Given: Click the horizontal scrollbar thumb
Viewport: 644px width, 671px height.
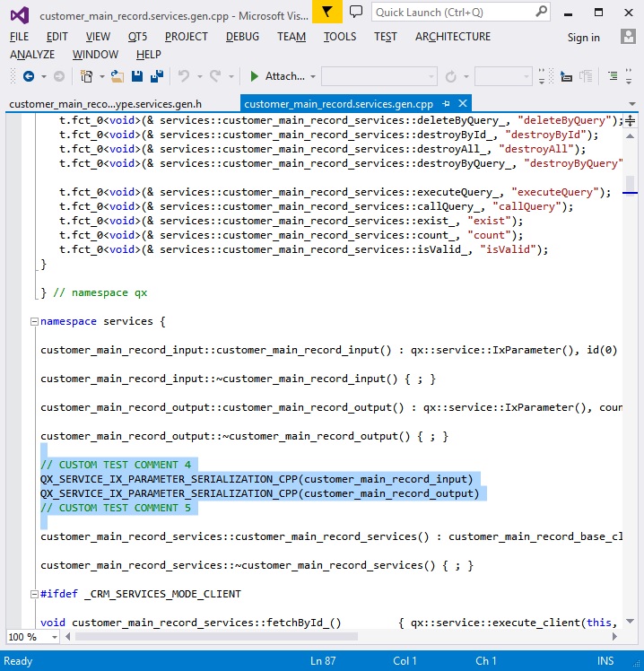Looking at the screenshot, I should [x=216, y=637].
